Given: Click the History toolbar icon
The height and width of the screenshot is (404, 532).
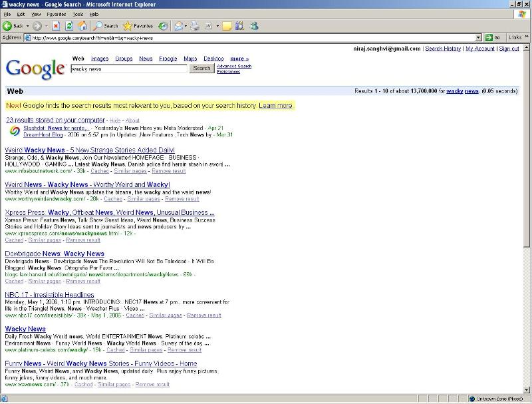Looking at the screenshot, I should 163,26.
